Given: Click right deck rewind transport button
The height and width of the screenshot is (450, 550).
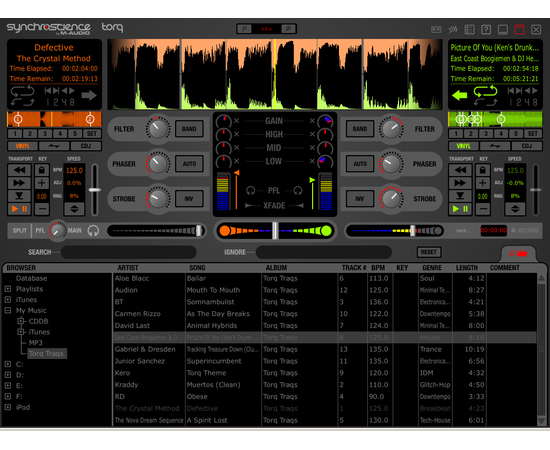Looking at the screenshot, I should coord(460,170).
